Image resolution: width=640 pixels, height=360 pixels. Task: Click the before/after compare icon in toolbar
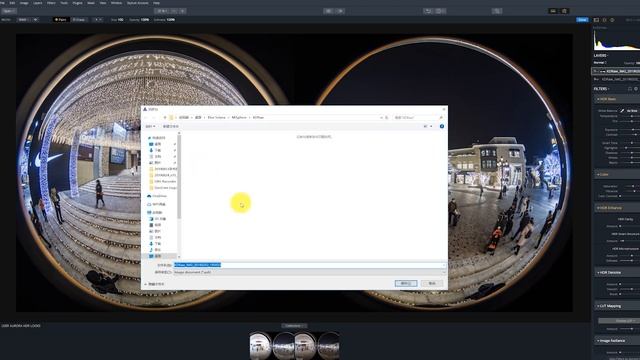point(340,11)
